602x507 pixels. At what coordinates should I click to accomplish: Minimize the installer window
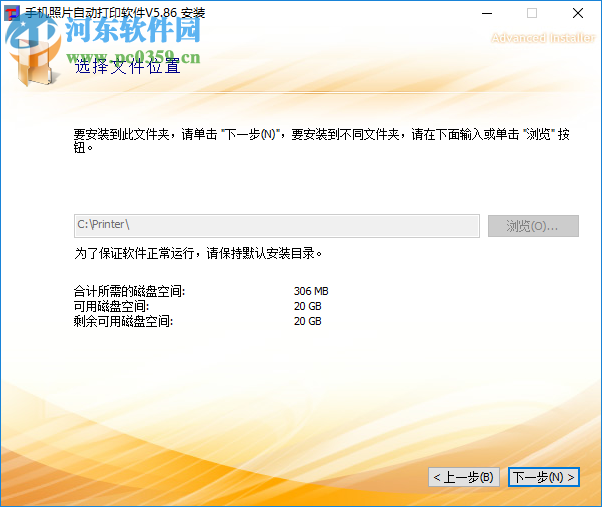487,13
